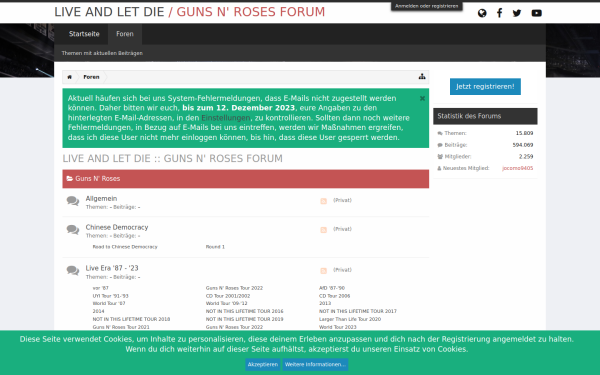Screen dimensions: 600x375
Task: Open the CD Tour 2001/2002 subforum
Action: click(x=228, y=296)
